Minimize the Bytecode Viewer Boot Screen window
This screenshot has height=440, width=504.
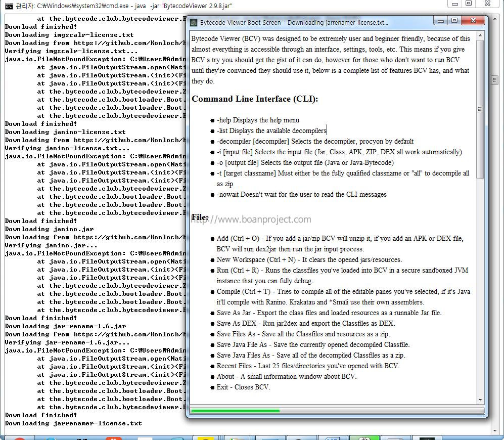click(x=441, y=21)
